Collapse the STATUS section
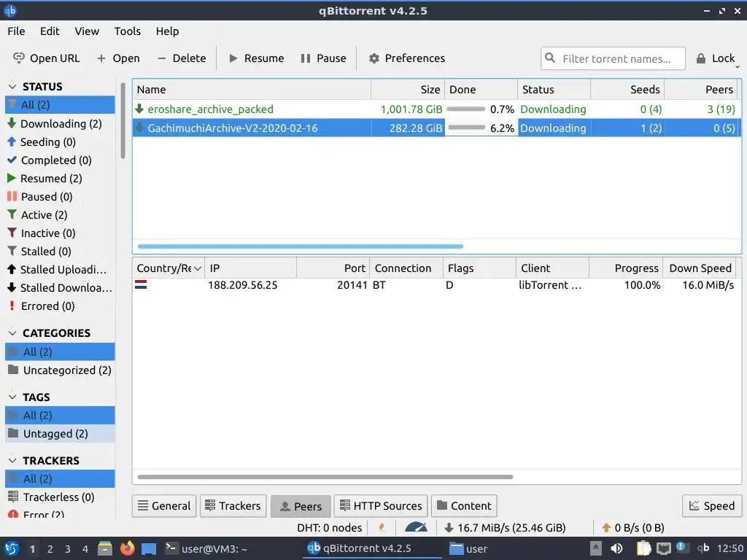 [13, 86]
